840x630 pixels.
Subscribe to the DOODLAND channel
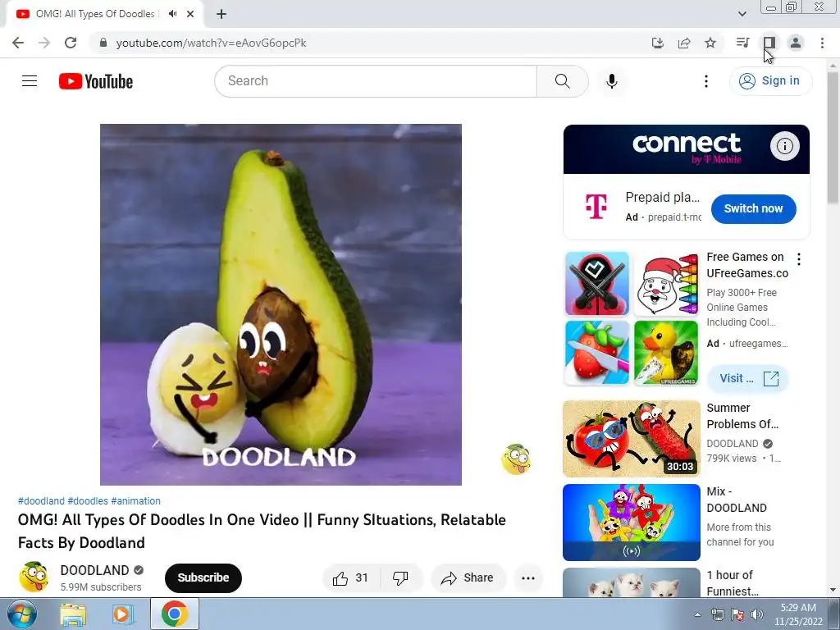[x=203, y=578]
